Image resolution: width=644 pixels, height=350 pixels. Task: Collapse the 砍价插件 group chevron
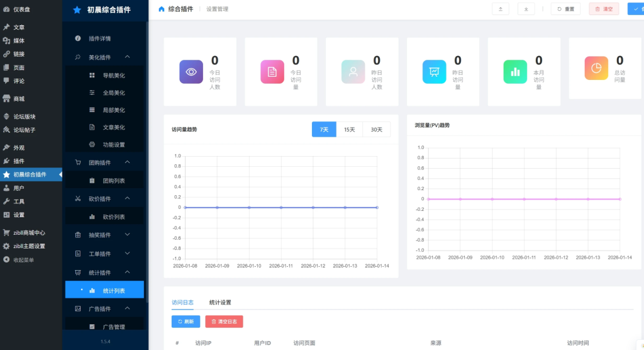pyautogui.click(x=127, y=198)
